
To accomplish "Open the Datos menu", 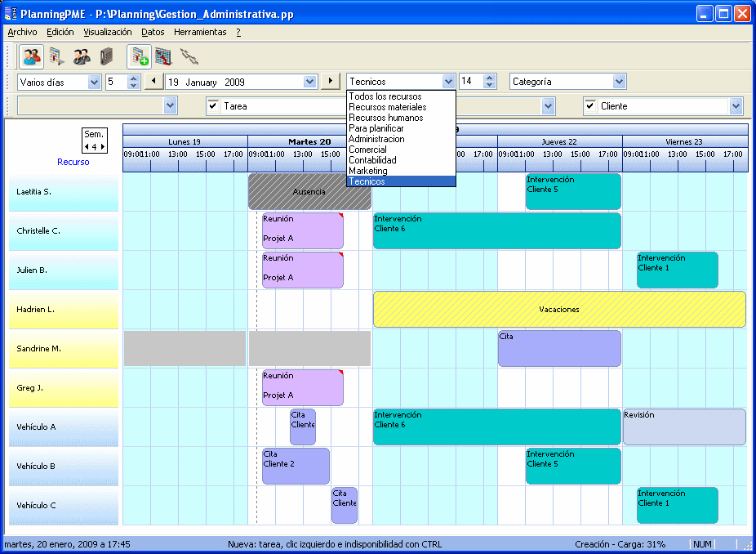I will (x=153, y=32).
